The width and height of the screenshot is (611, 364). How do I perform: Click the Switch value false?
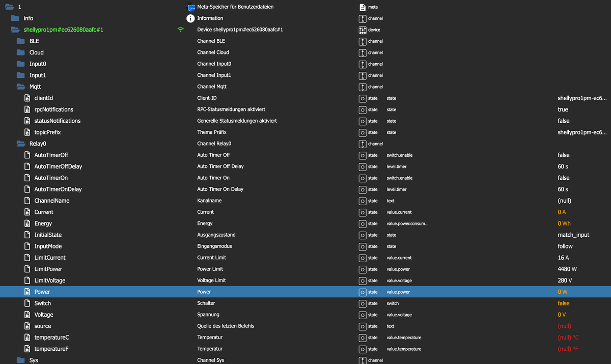[x=564, y=303]
